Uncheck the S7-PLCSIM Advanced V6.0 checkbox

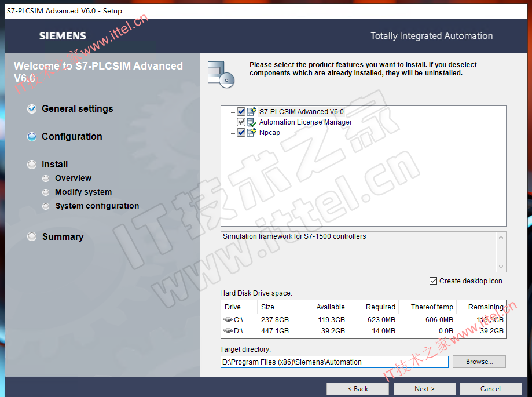click(x=241, y=111)
